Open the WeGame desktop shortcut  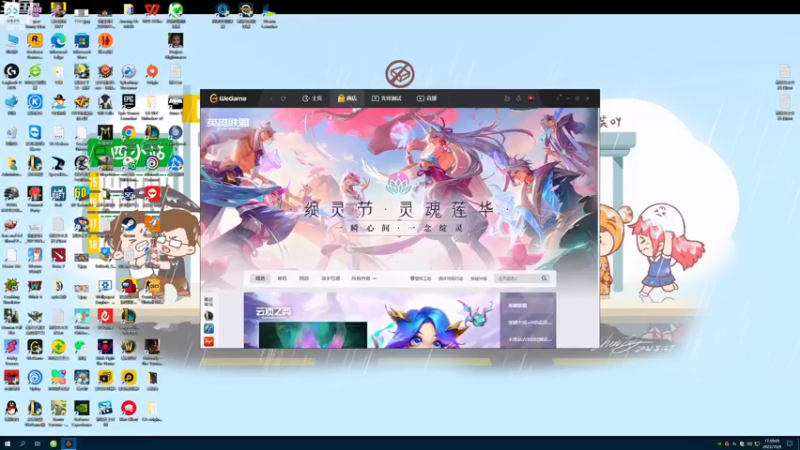[x=35, y=347]
